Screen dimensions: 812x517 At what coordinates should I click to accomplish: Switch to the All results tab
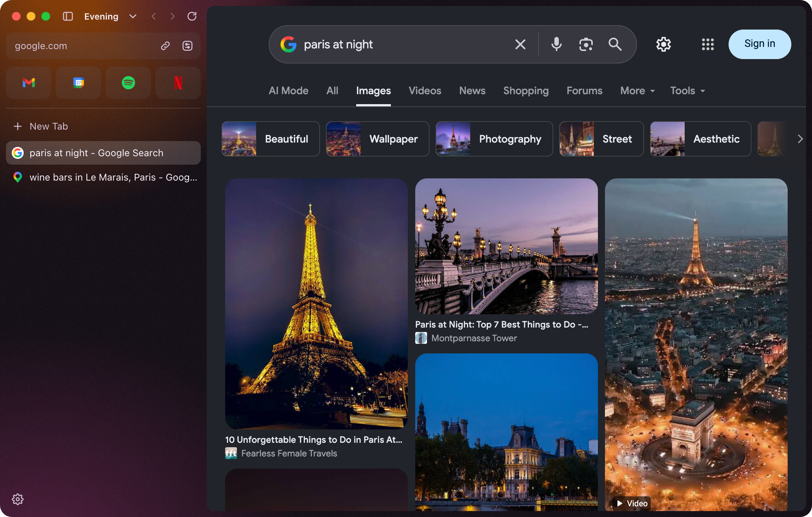coord(332,91)
